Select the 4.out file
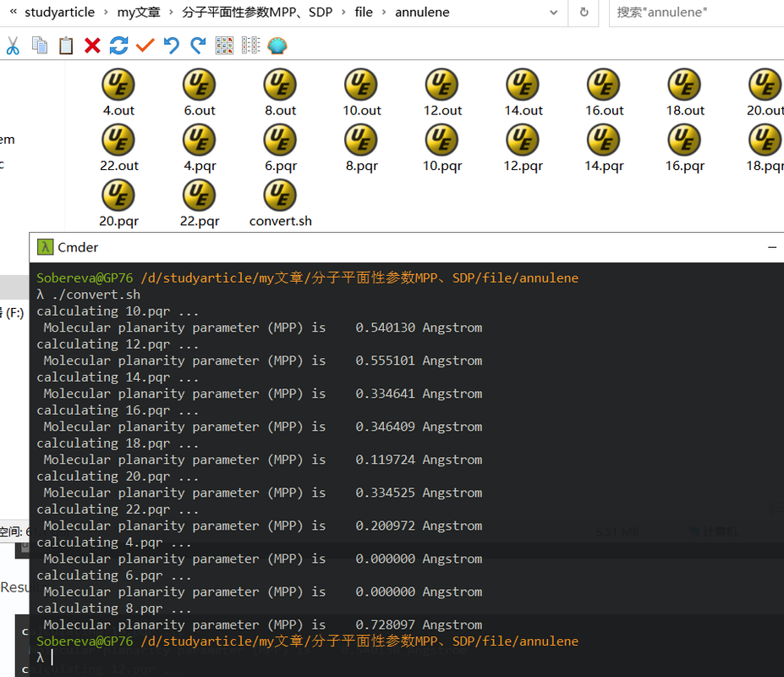784x677 pixels. 118,93
